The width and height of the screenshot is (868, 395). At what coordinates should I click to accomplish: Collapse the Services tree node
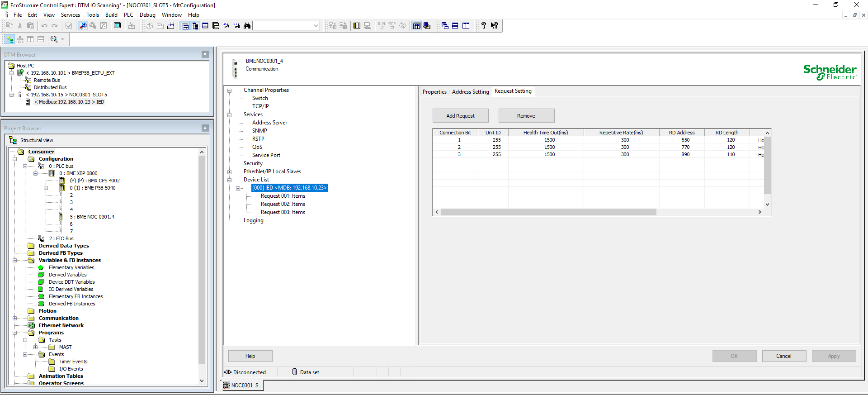click(x=230, y=115)
